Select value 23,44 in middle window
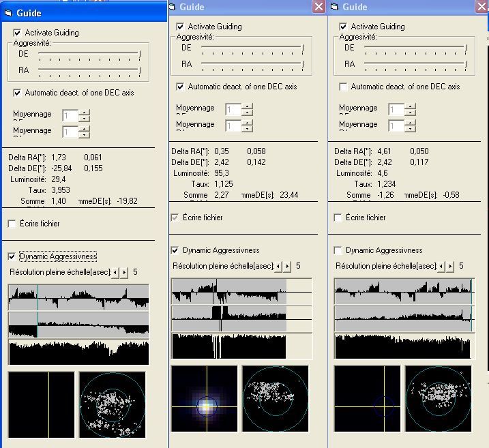This screenshot has width=489, height=448. coord(289,195)
